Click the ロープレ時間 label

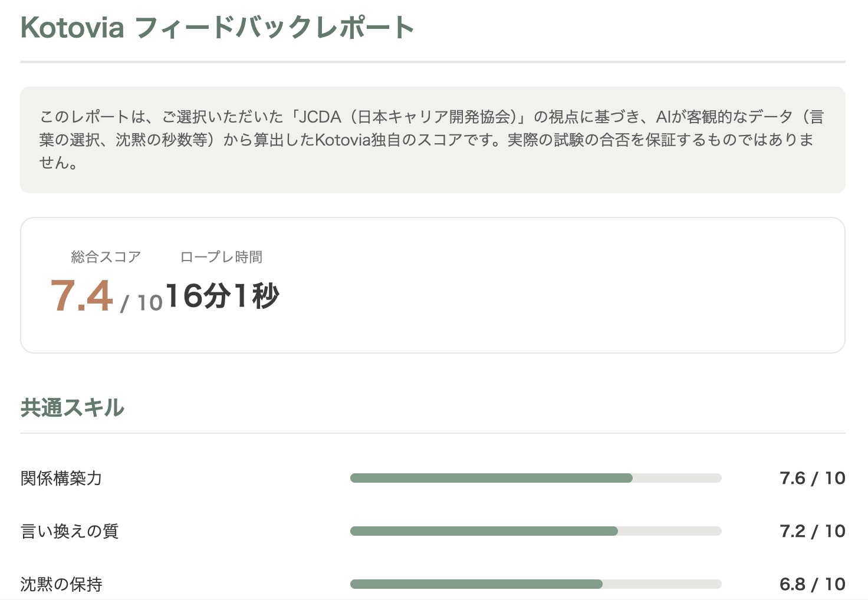click(222, 256)
